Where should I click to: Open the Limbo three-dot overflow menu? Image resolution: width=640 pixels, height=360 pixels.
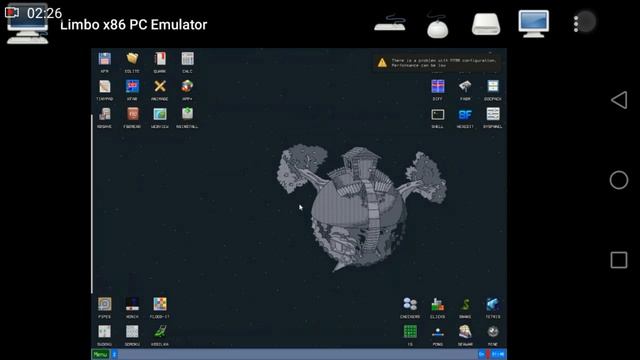point(576,24)
